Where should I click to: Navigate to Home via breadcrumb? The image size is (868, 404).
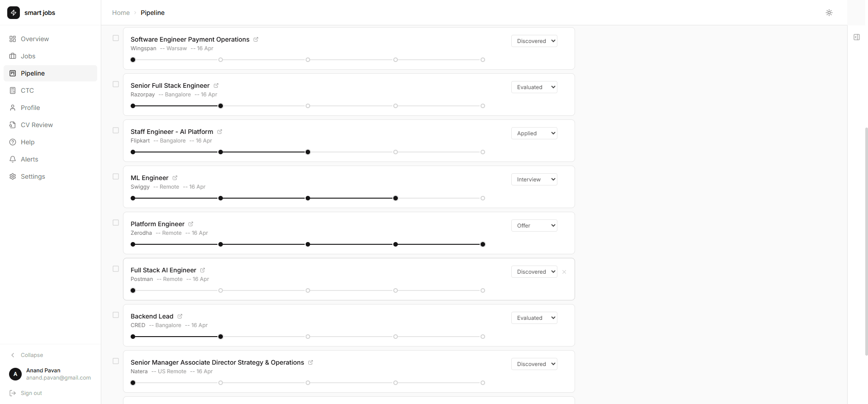(121, 13)
